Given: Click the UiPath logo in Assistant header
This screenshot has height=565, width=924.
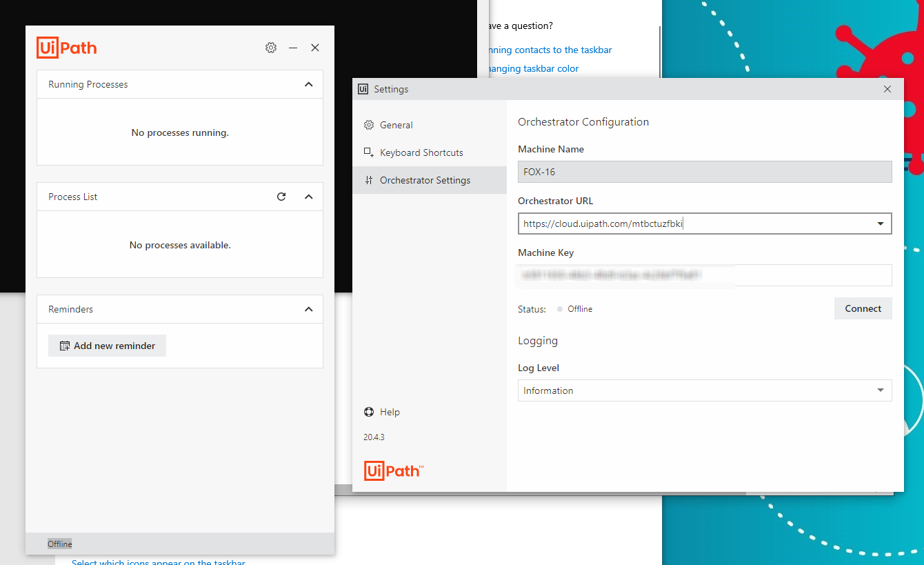Looking at the screenshot, I should click(x=67, y=48).
